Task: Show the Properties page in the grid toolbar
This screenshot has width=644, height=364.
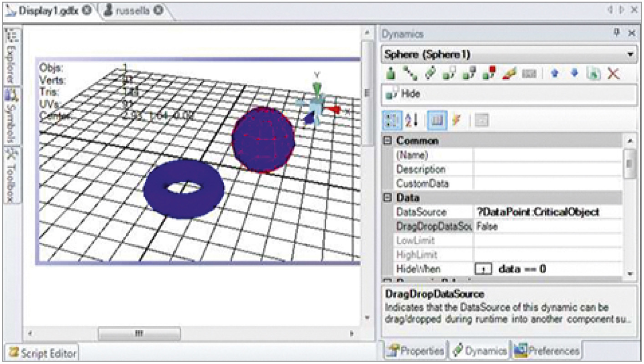Action: click(438, 120)
